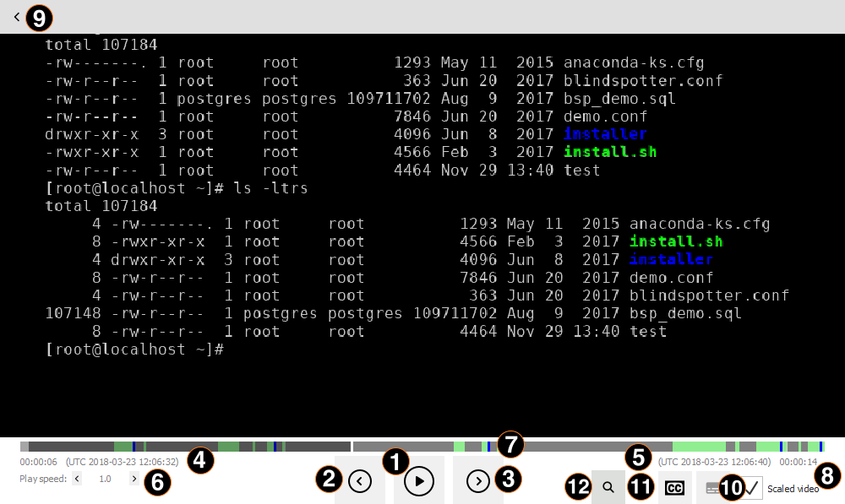Jump to the next event with right arrow
The height and width of the screenshot is (504, 845).
click(x=478, y=481)
